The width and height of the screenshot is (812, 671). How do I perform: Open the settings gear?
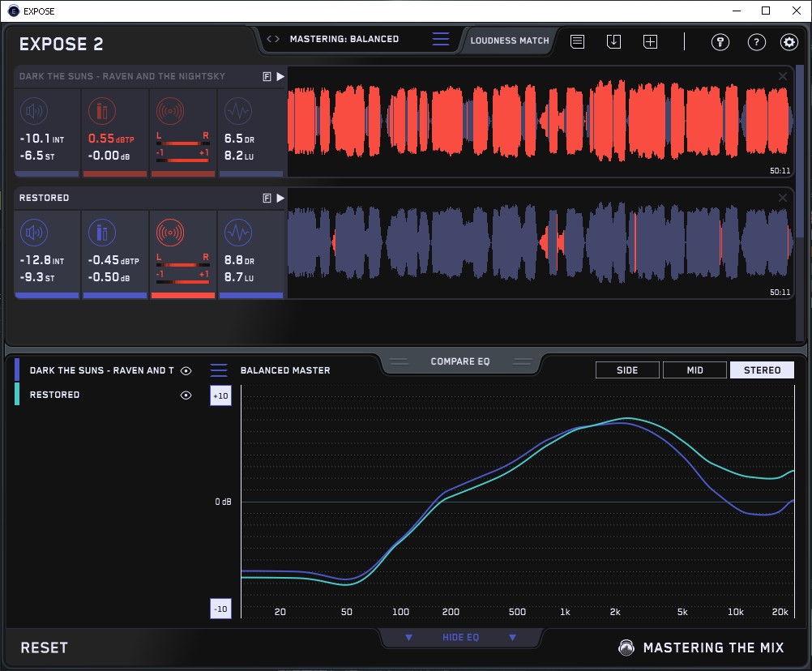point(788,42)
